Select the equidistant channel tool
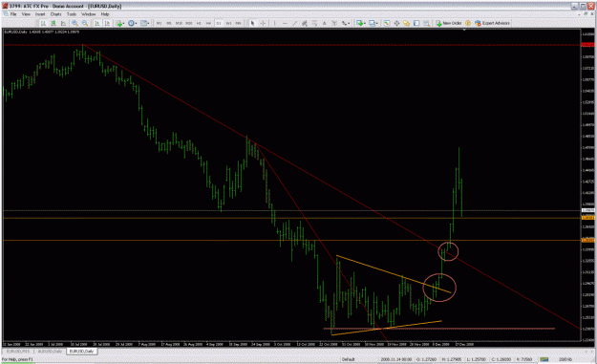597x364 pixels. click(x=304, y=23)
